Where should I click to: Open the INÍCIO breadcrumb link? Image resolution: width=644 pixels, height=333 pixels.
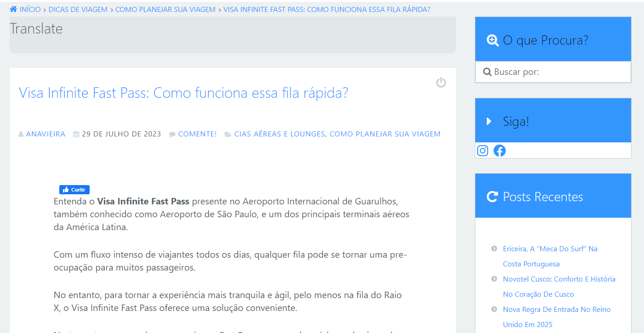click(x=30, y=9)
